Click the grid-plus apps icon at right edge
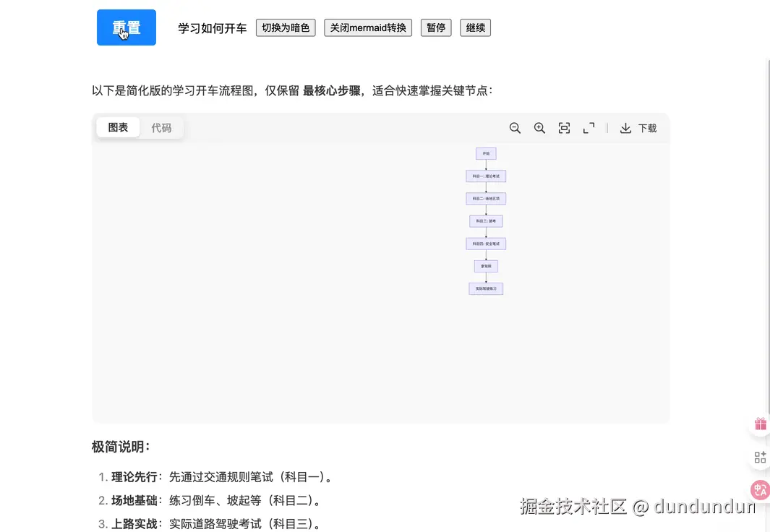Viewport: 770px width, 532px height. (760, 458)
